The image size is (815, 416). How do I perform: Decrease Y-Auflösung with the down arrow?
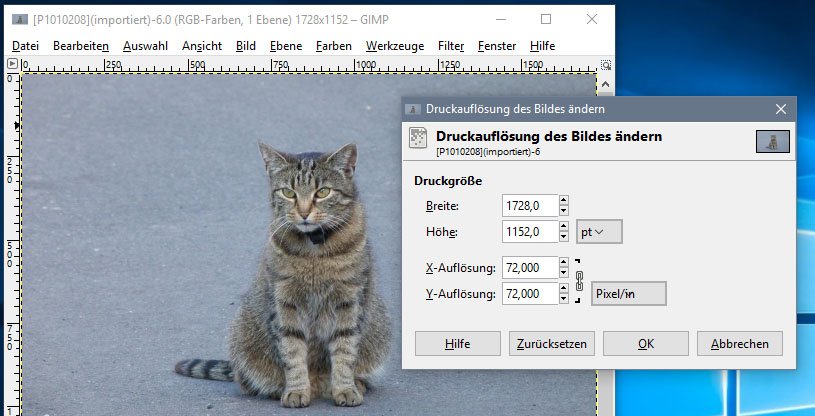point(564,300)
